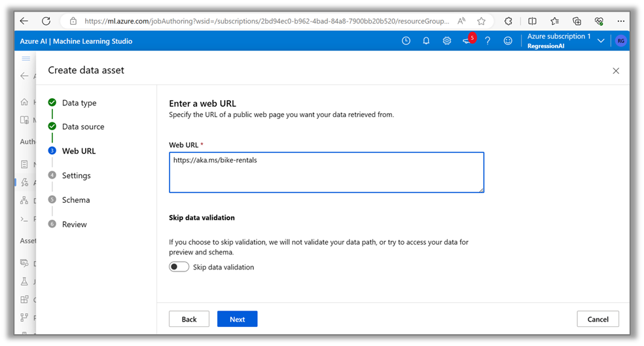Open split screen icon
644x346 pixels.
click(x=532, y=21)
